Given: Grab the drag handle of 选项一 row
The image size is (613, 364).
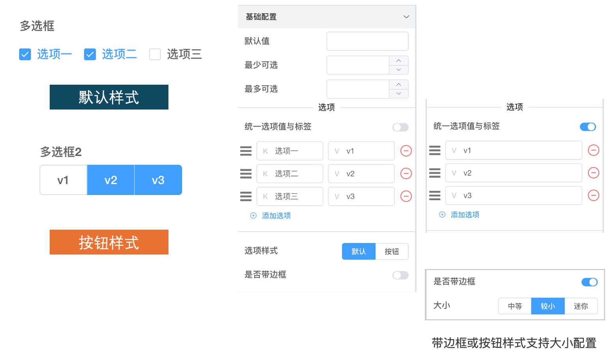Looking at the screenshot, I should click(246, 151).
